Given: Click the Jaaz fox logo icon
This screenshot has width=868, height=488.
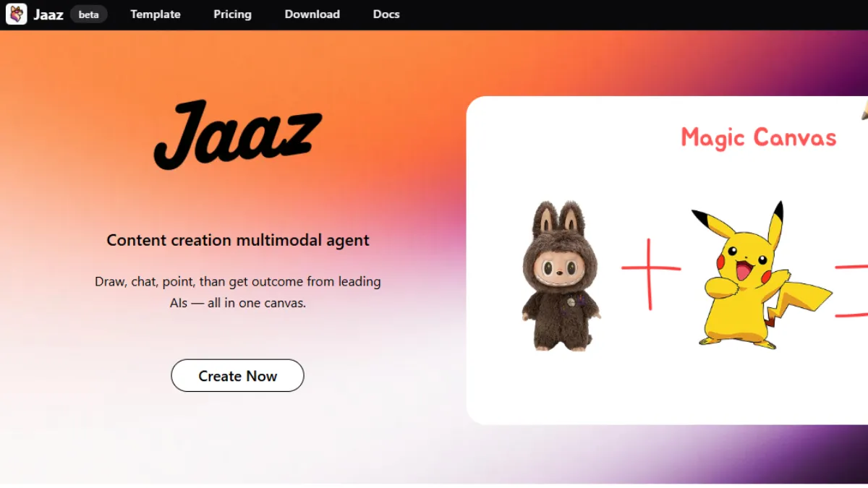Looking at the screenshot, I should click(17, 14).
